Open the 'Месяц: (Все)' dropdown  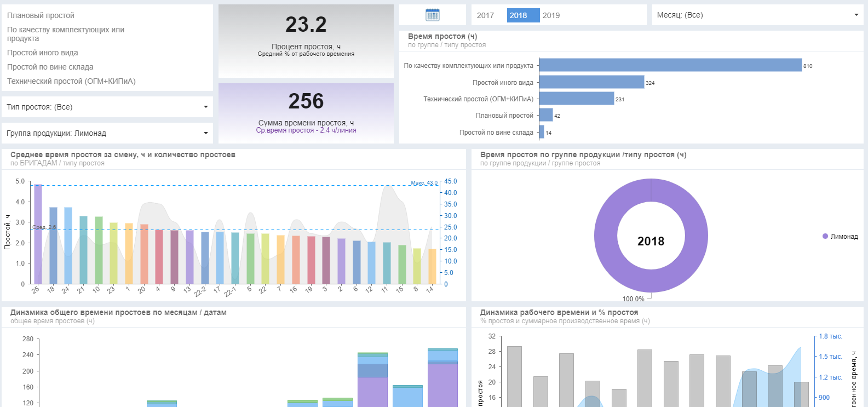757,15
